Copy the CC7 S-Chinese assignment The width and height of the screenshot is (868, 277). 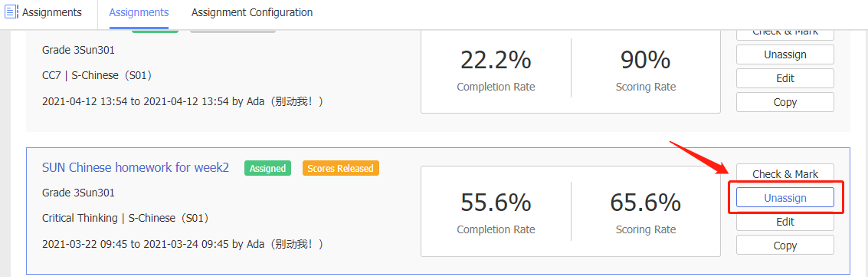coord(785,102)
